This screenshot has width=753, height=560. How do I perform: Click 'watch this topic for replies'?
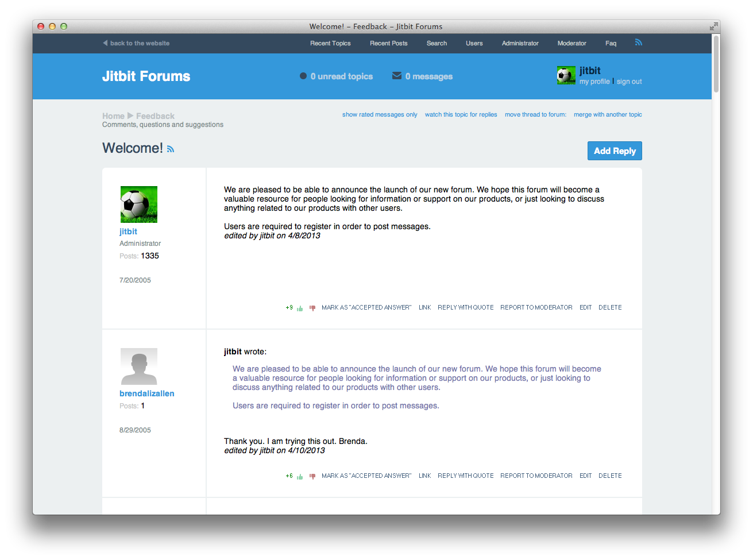click(x=461, y=115)
